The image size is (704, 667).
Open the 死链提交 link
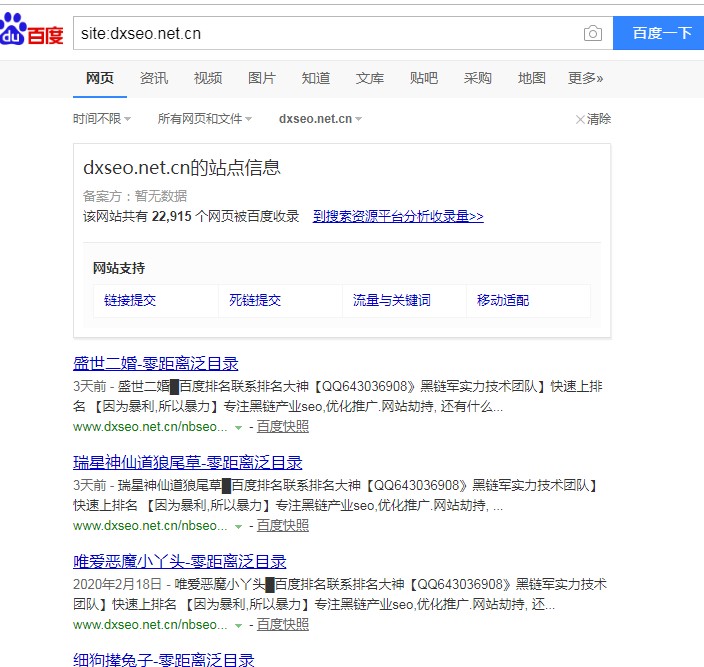click(x=255, y=300)
